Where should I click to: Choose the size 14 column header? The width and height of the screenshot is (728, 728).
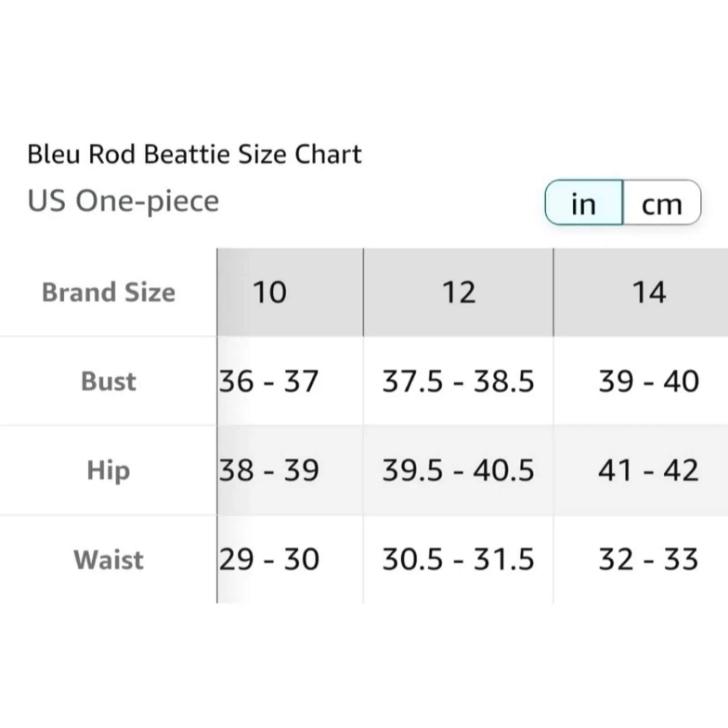click(x=649, y=292)
